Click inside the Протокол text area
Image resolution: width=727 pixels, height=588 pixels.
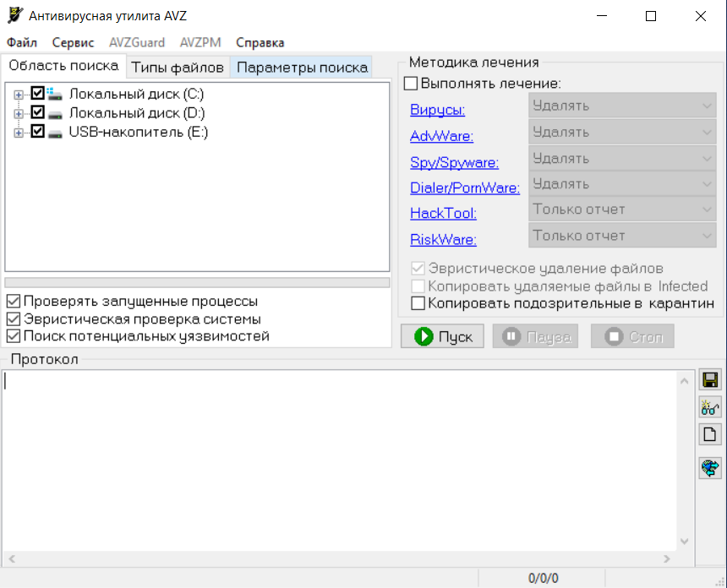pos(338,461)
